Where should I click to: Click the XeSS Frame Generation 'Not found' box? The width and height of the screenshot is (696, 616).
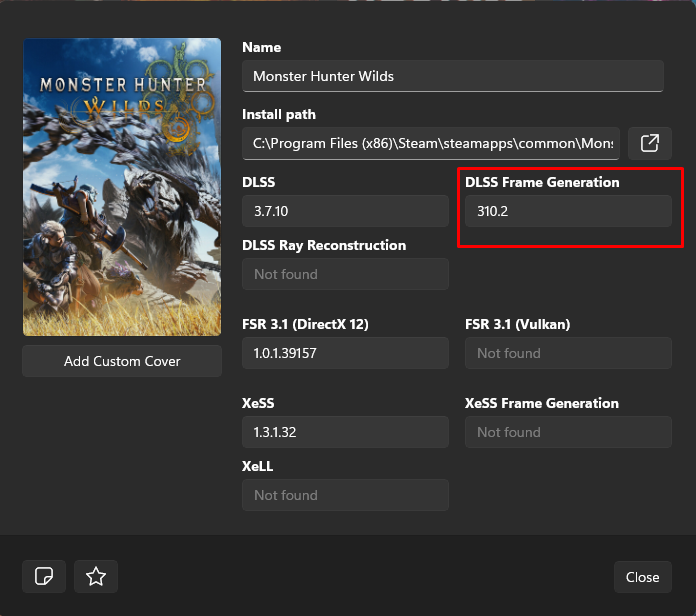(568, 432)
